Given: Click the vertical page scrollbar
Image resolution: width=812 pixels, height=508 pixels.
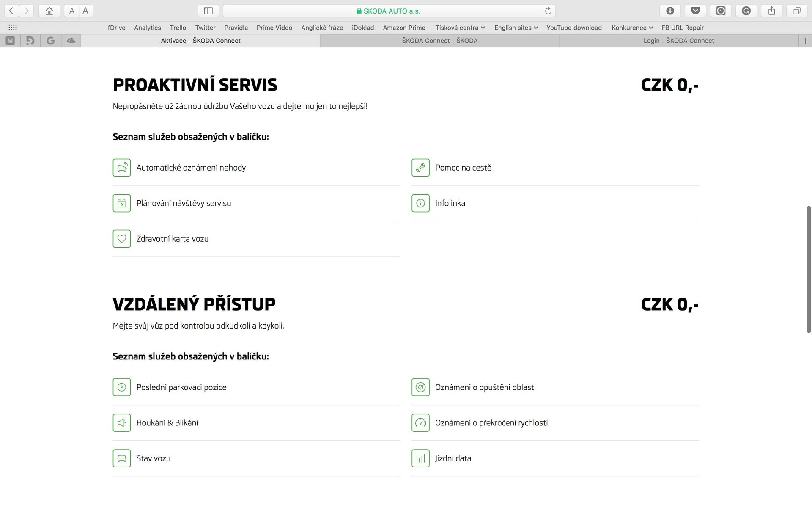Looking at the screenshot, I should pyautogui.click(x=809, y=269).
